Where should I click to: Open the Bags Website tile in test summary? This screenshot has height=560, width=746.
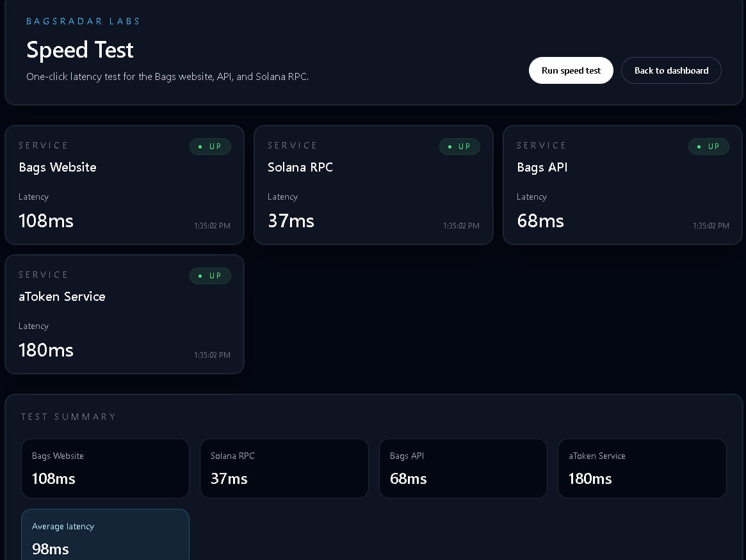coord(105,468)
